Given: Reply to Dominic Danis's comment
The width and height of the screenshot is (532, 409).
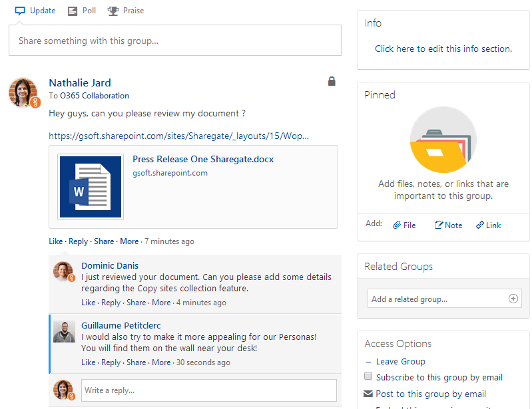Looking at the screenshot, I should 111,303.
